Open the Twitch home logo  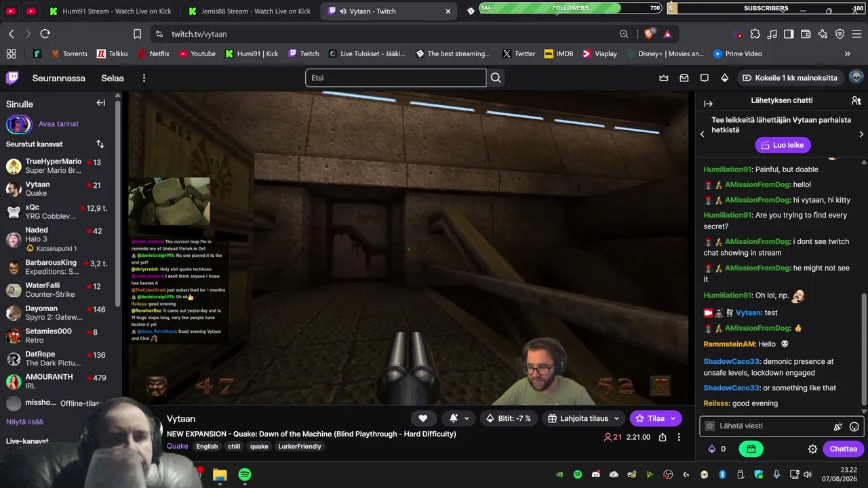(12, 78)
